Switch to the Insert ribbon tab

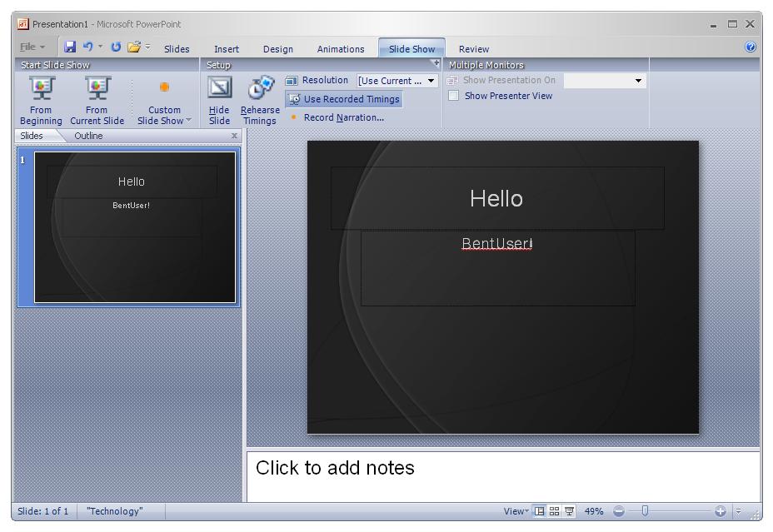(227, 49)
